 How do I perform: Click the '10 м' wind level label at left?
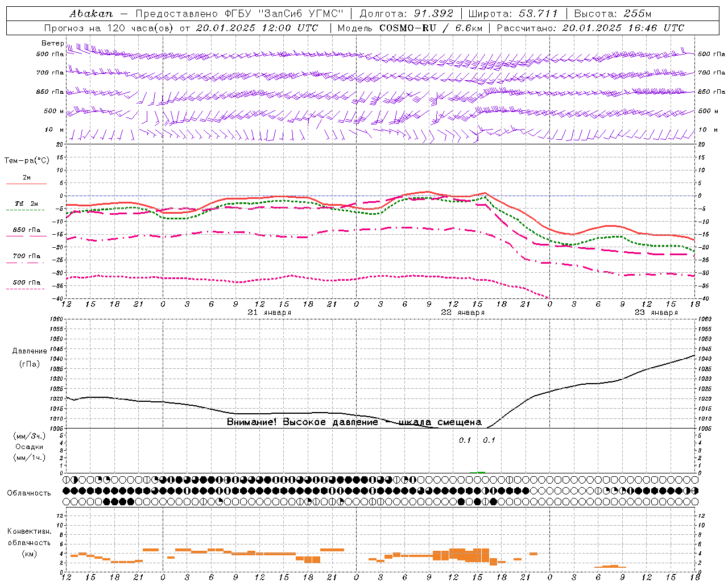[54, 130]
